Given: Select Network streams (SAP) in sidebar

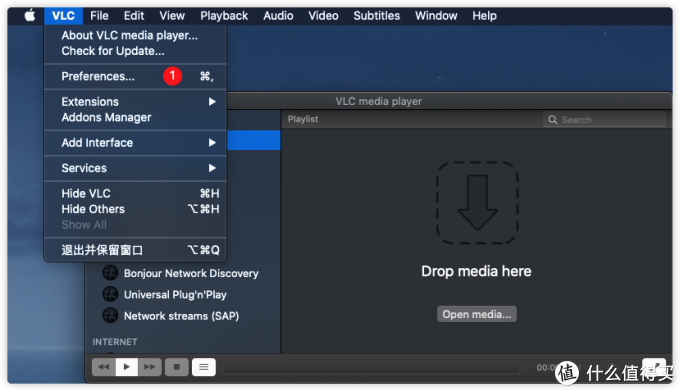Looking at the screenshot, I should point(182,316).
